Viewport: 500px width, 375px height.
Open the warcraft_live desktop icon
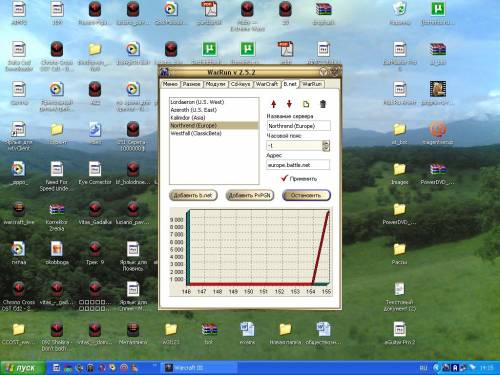click(19, 213)
